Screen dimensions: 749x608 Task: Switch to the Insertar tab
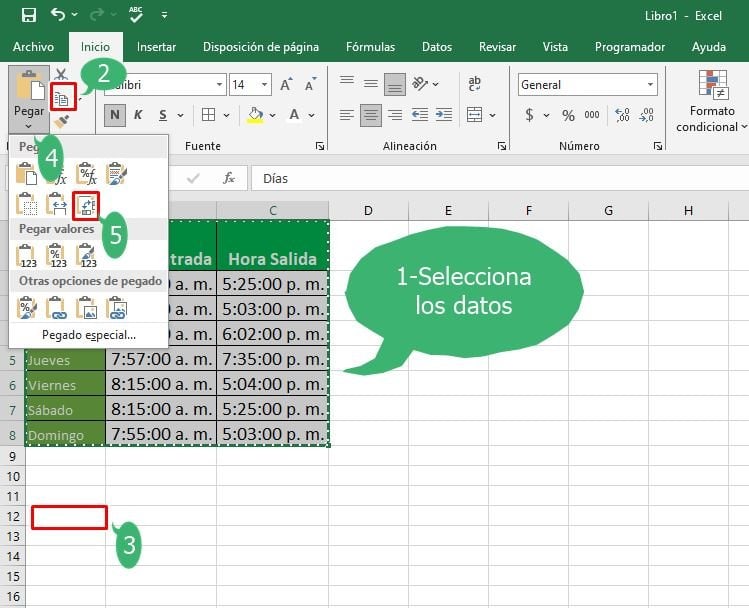click(x=156, y=47)
